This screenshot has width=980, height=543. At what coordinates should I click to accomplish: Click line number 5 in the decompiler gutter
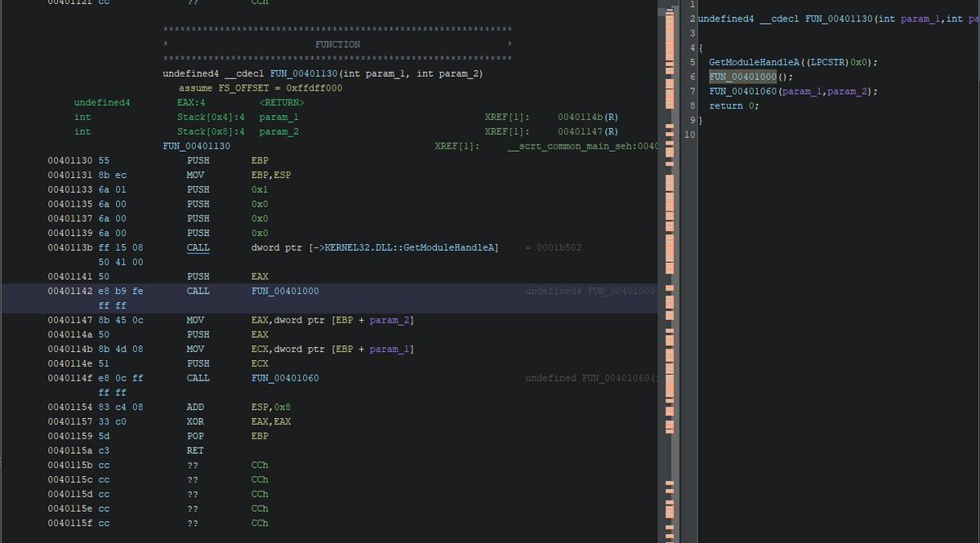(690, 61)
